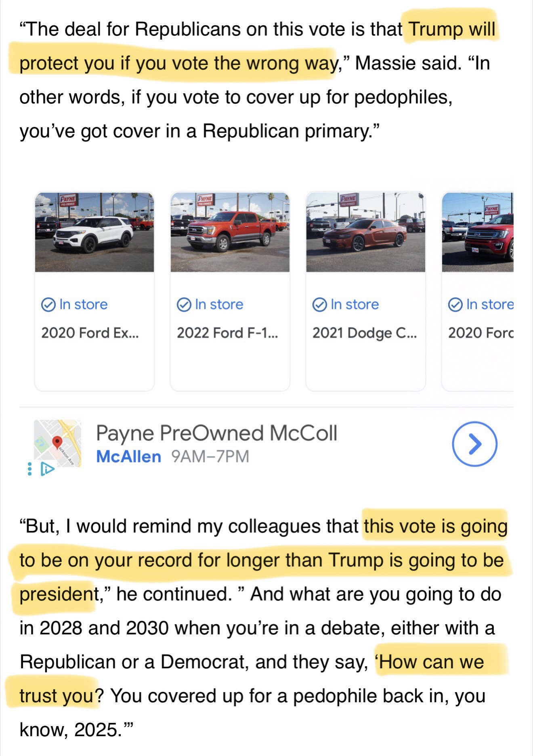Click the In store checkmark on the cut-off fourth card

pos(455,305)
